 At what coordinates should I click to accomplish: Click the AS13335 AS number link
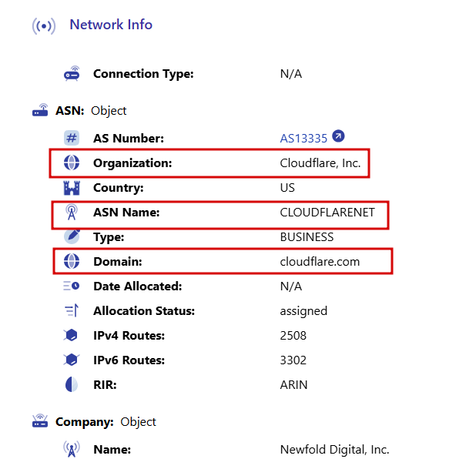[x=303, y=139]
